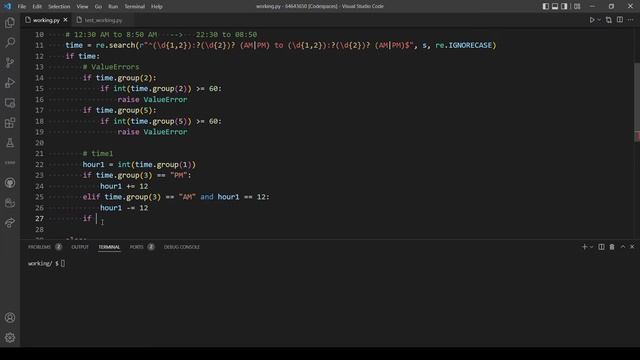Open the customize layout icon
The height and width of the screenshot is (360, 640).
coord(577,6)
